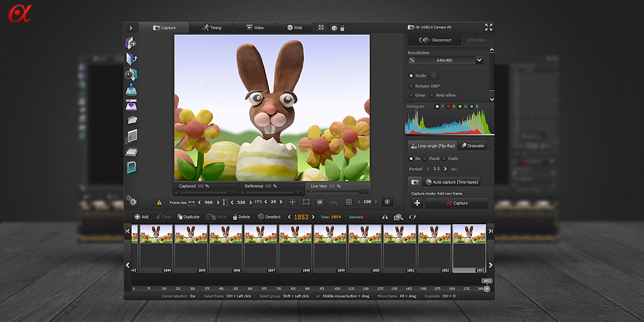Click the frame height icon before 520
This screenshot has width=644, height=322.
(225, 202)
